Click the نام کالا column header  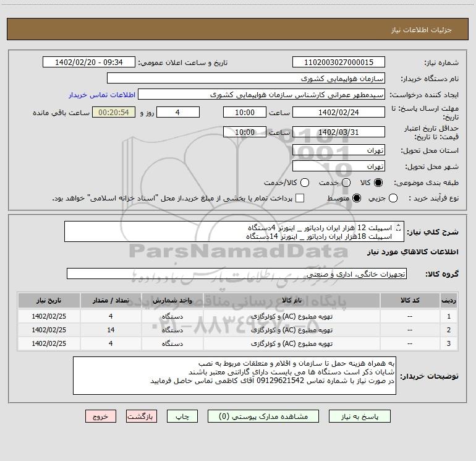click(x=292, y=301)
